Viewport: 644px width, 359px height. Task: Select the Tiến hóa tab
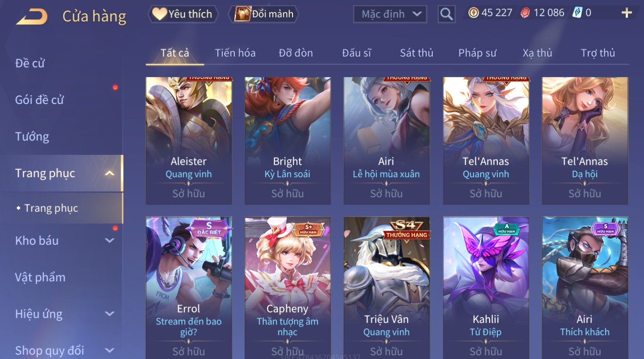[x=235, y=53]
